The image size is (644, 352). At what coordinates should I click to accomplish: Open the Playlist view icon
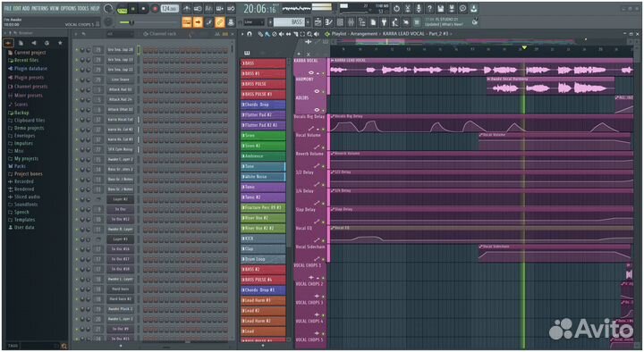[318, 22]
